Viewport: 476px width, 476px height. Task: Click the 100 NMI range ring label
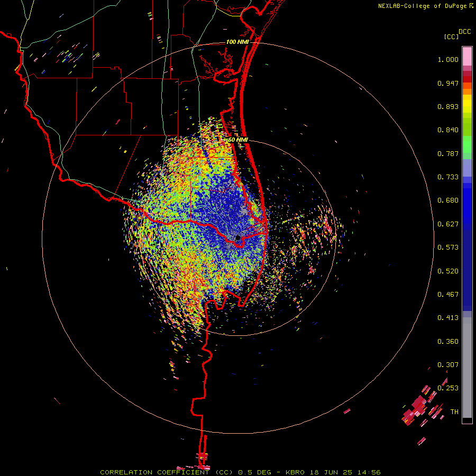point(237,42)
